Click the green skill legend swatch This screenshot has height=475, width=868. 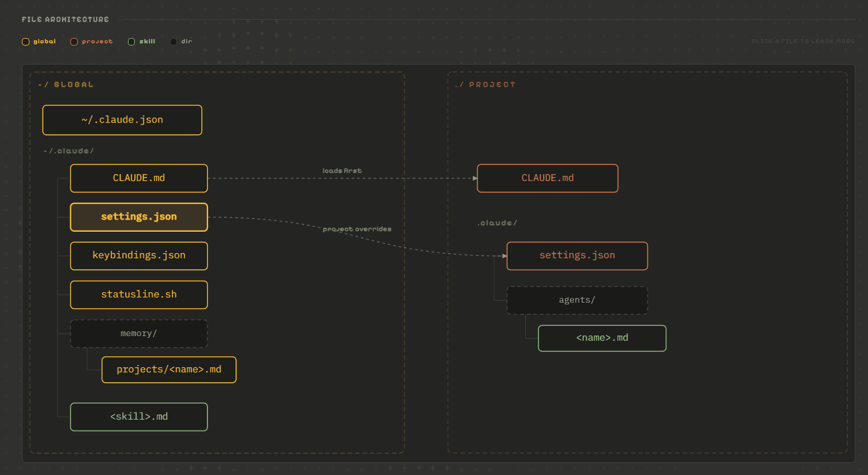coord(131,42)
